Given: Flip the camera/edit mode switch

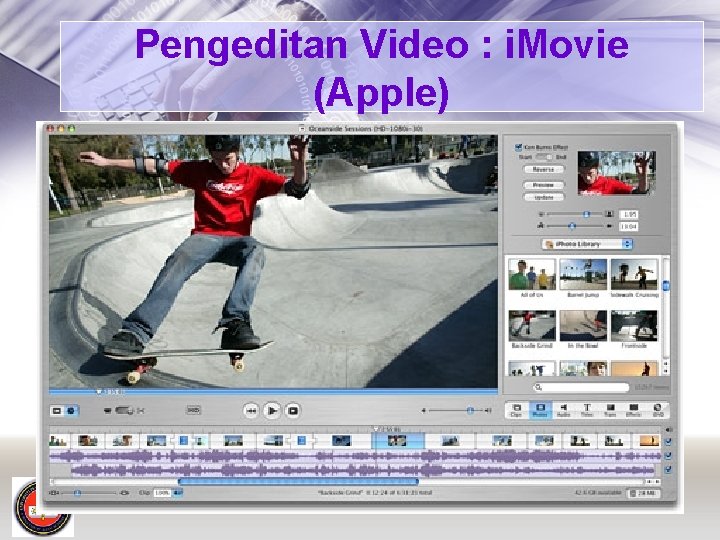Looking at the screenshot, I should coord(124,411).
